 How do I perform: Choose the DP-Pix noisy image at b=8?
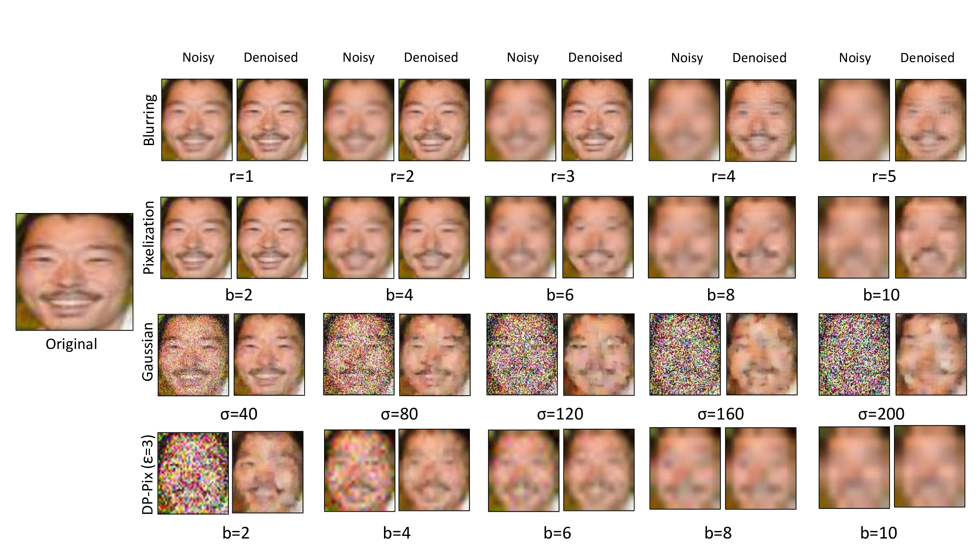point(685,468)
